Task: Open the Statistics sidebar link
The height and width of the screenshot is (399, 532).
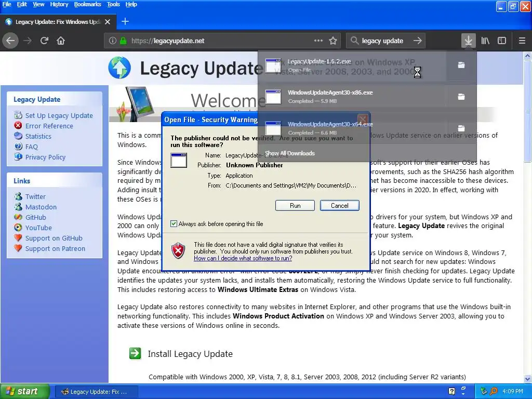Action: [x=38, y=137]
